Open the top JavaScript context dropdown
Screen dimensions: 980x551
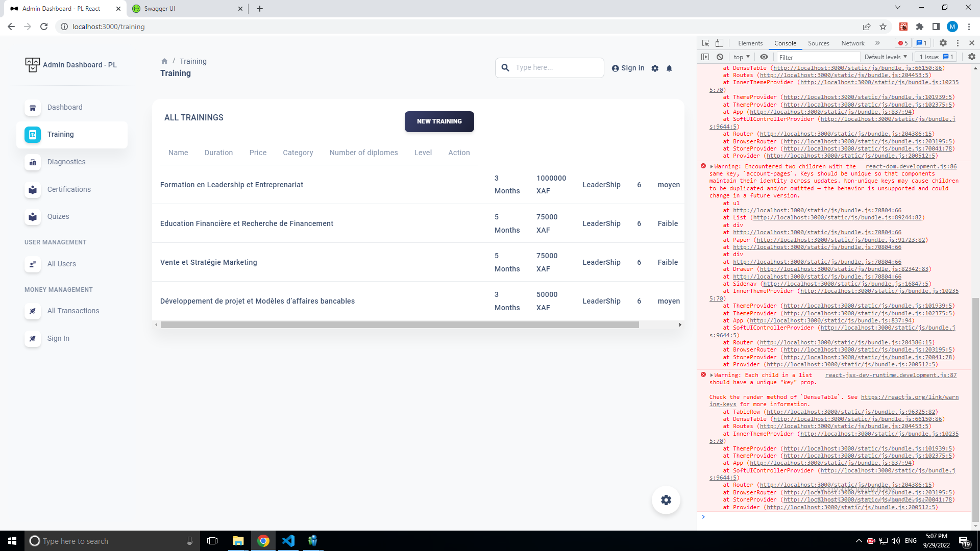(742, 57)
